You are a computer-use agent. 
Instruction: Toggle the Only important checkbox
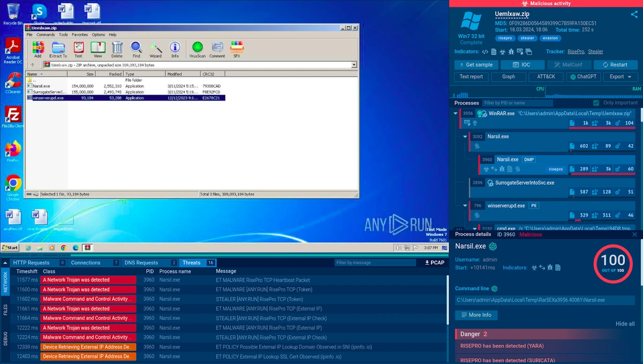pyautogui.click(x=596, y=103)
